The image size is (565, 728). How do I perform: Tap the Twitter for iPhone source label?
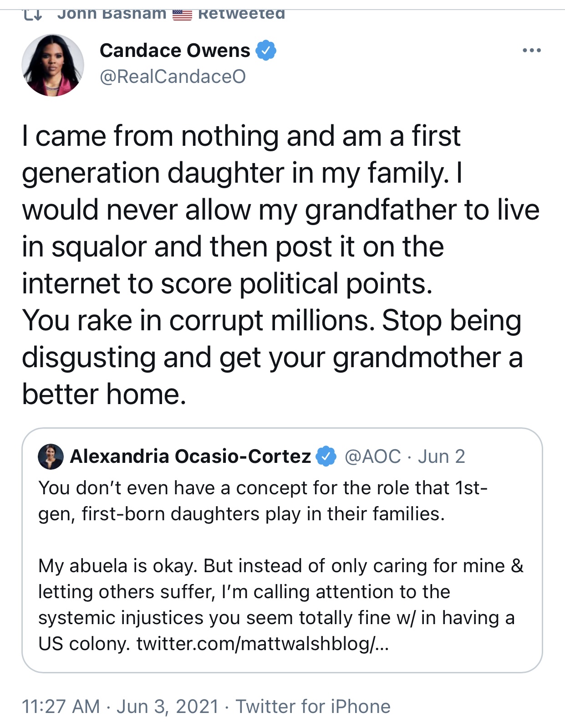313,707
